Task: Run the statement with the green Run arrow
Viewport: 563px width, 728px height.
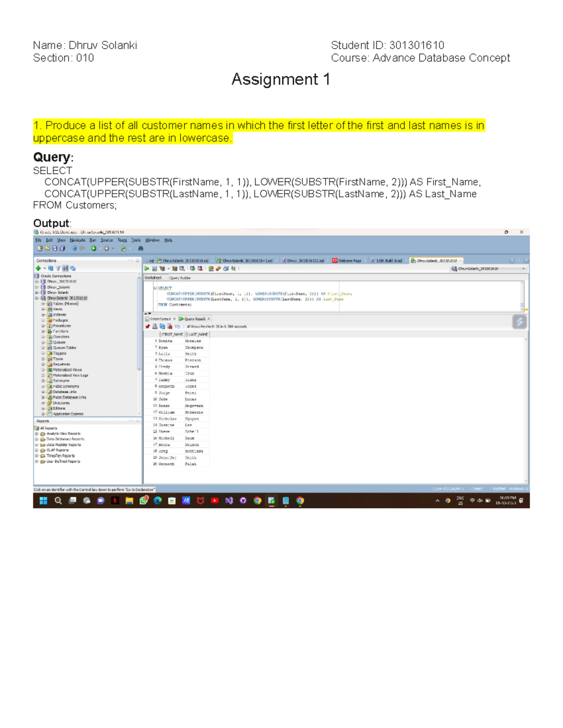Action: click(x=147, y=269)
